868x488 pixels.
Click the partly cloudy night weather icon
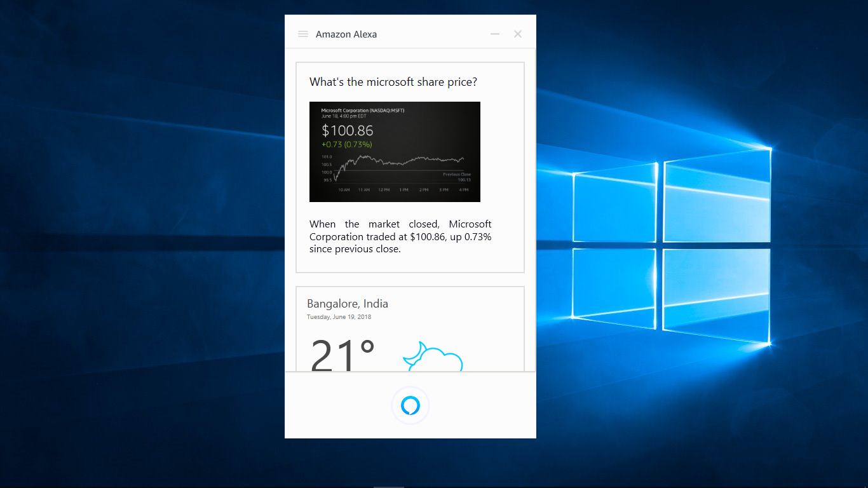pos(433,356)
